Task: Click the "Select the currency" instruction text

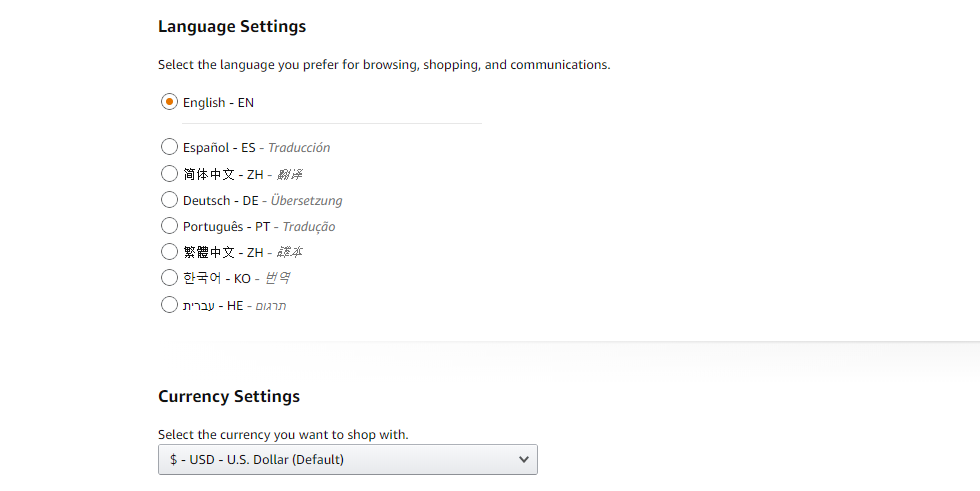Action: click(283, 434)
